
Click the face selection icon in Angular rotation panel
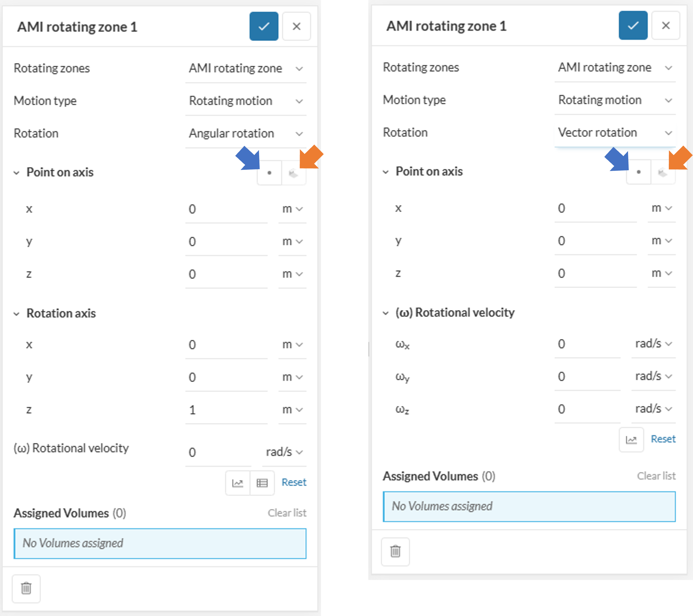click(x=294, y=173)
